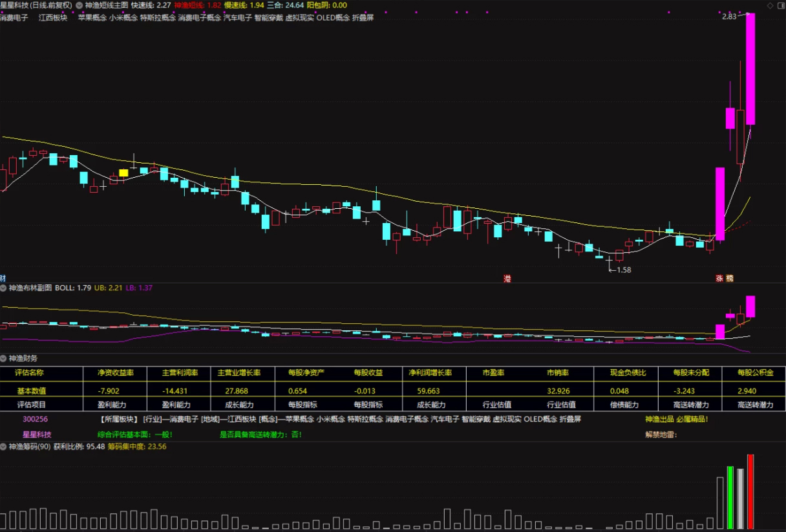Click the 主营利润率 column header

pos(179,373)
